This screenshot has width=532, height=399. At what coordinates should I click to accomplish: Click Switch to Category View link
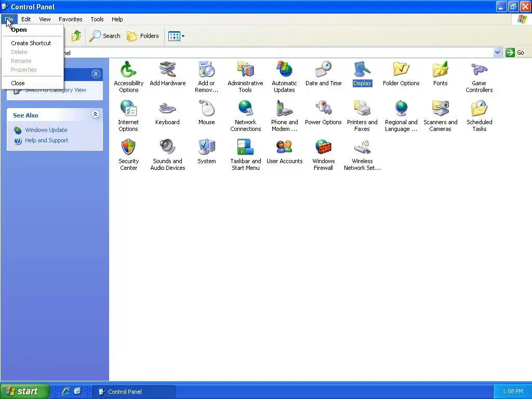pyautogui.click(x=55, y=90)
